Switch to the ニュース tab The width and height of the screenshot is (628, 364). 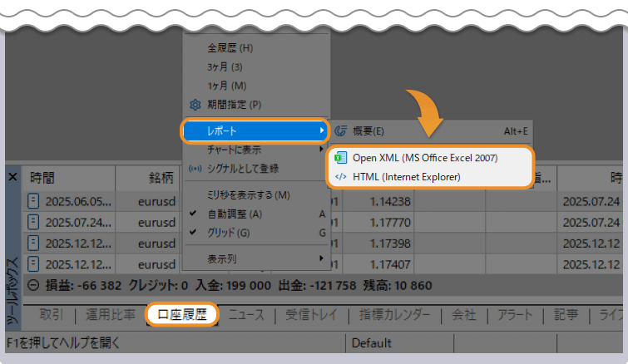246,315
